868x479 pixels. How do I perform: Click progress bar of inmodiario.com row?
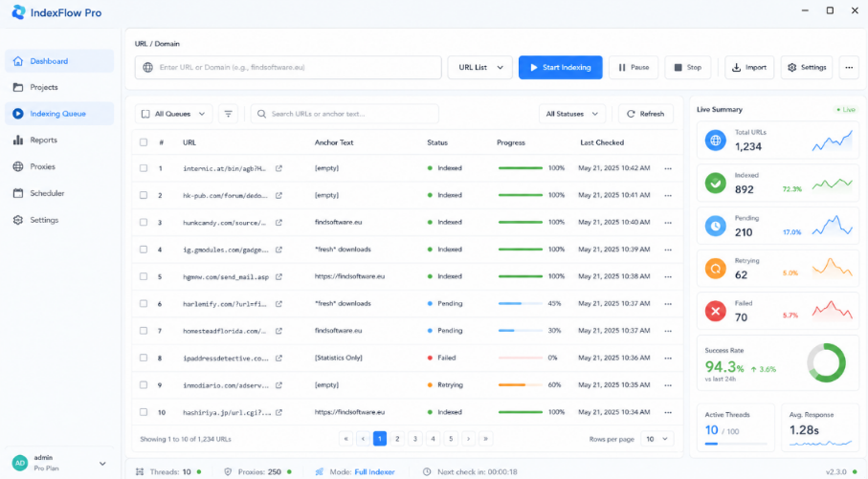point(521,385)
